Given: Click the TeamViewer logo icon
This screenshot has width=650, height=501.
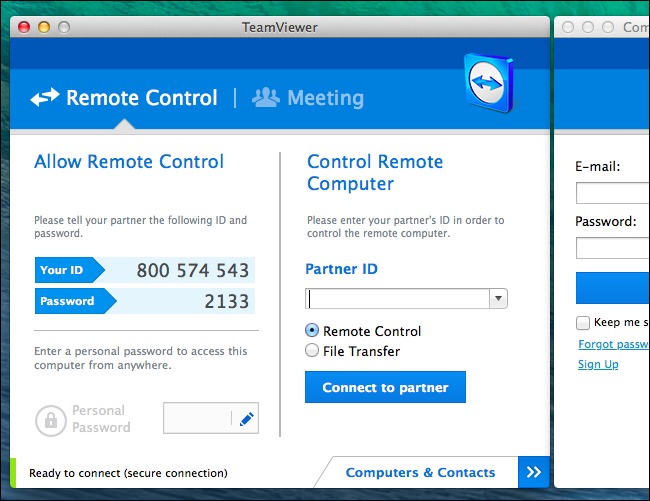Looking at the screenshot, I should tap(489, 83).
